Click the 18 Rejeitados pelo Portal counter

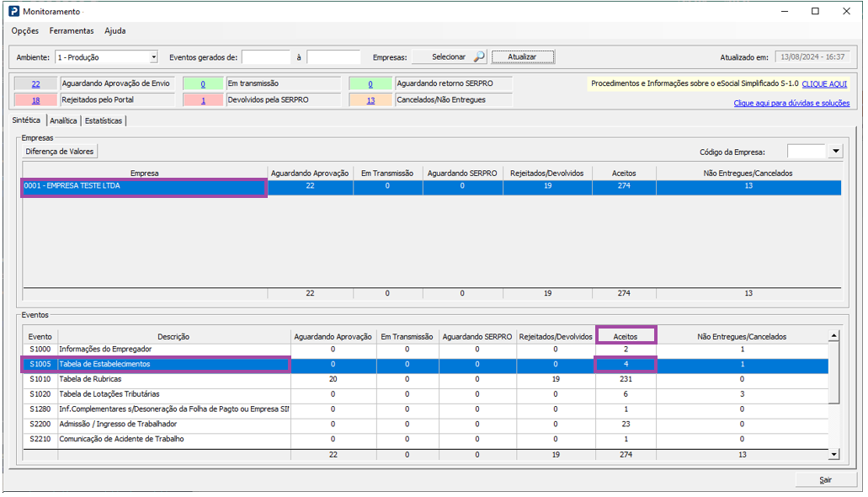pyautogui.click(x=35, y=100)
